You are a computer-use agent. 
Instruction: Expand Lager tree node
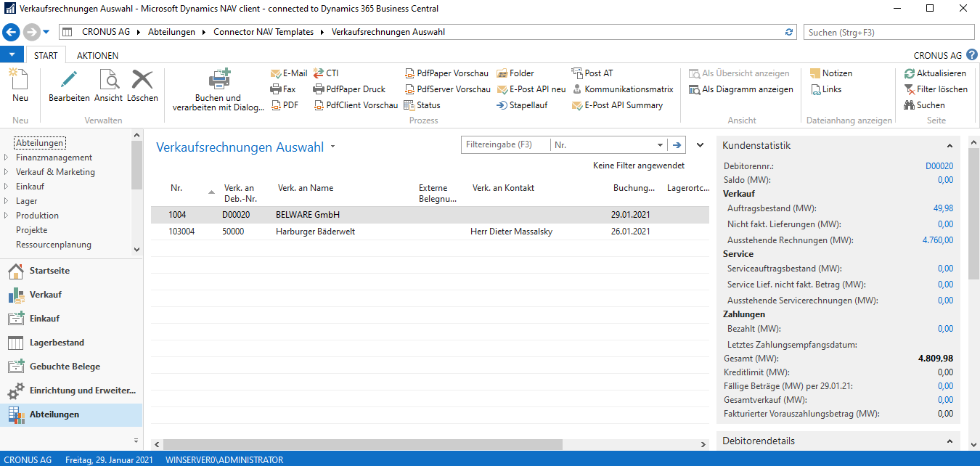click(x=7, y=201)
